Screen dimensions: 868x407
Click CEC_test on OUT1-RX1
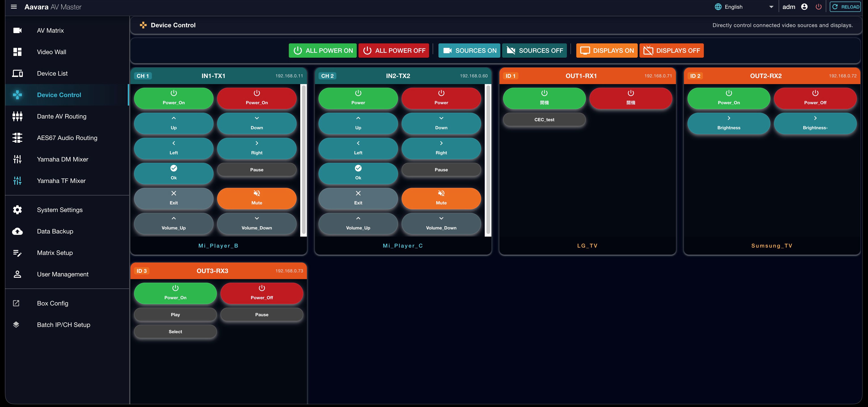pyautogui.click(x=544, y=119)
